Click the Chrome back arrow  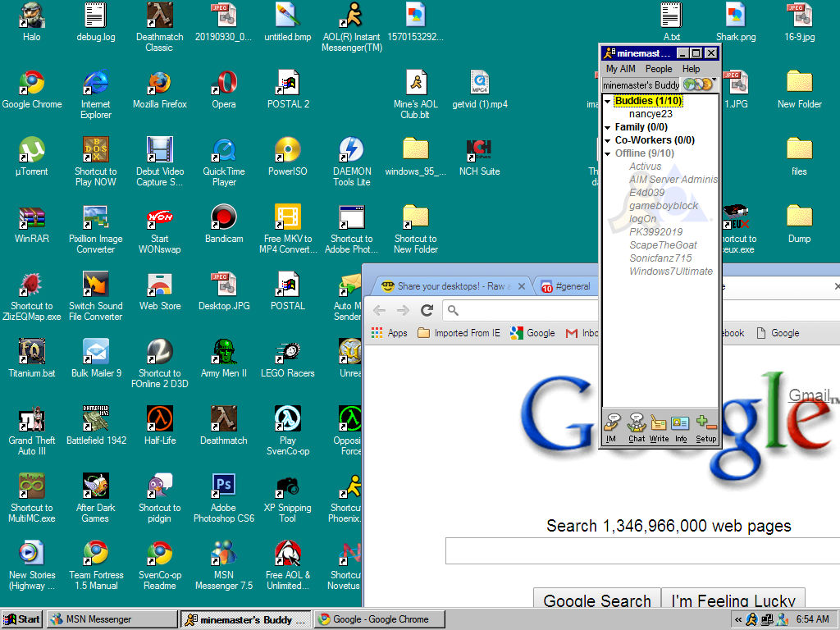click(x=380, y=310)
